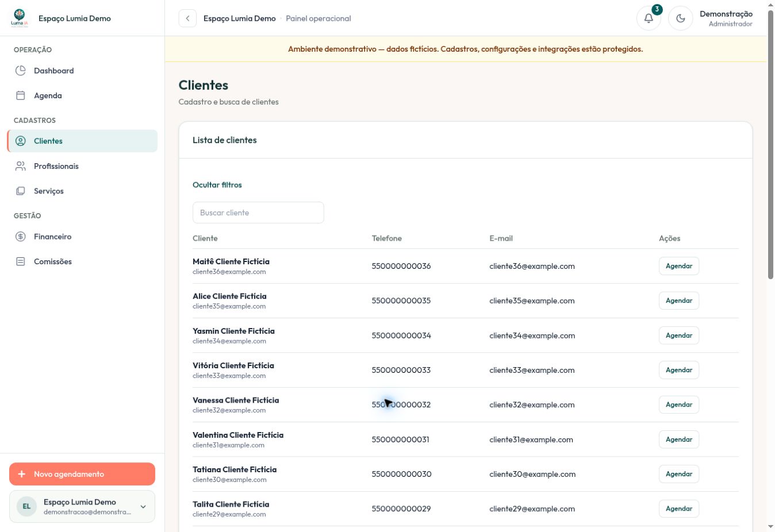Screen dimensions: 775x532
Task: Click the E-mail column header
Action: click(501, 238)
